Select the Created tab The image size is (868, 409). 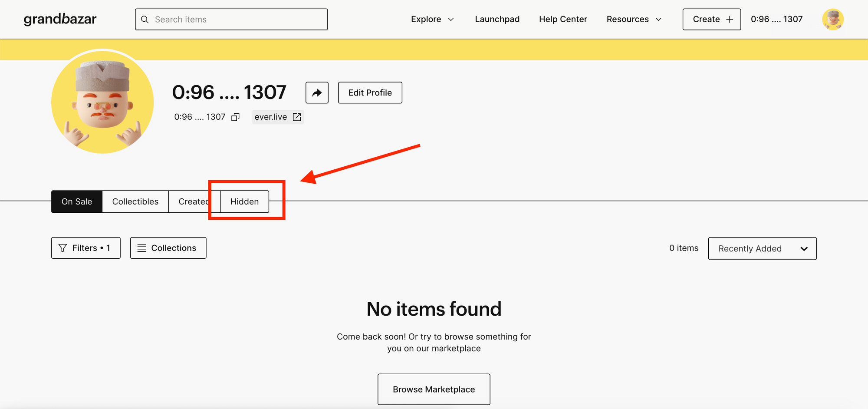(x=194, y=201)
